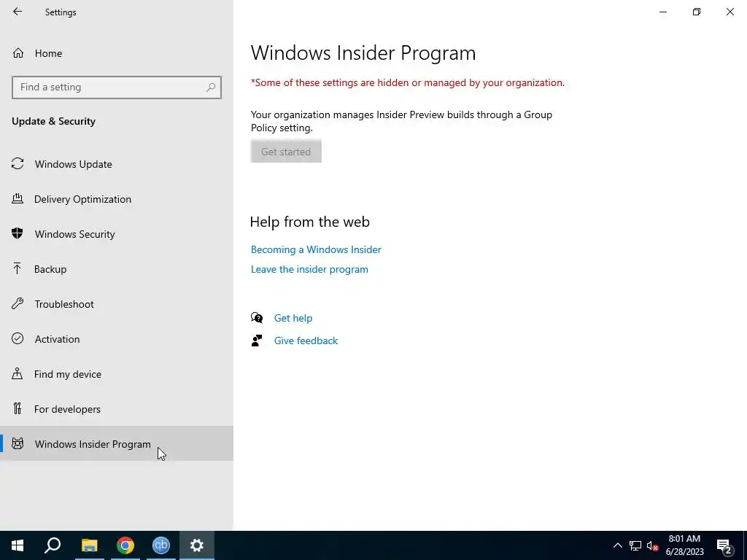Open the Give feedback link
Image resolution: width=747 pixels, height=560 pixels.
tap(306, 341)
